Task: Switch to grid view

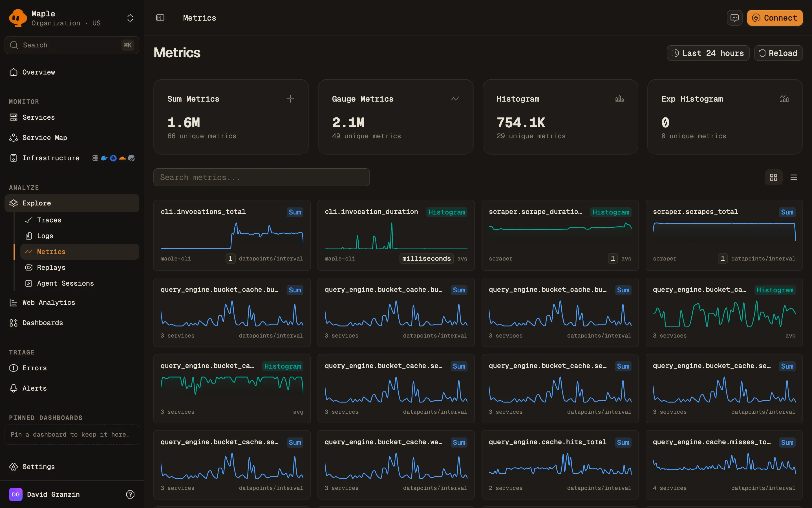Action: [774, 178]
